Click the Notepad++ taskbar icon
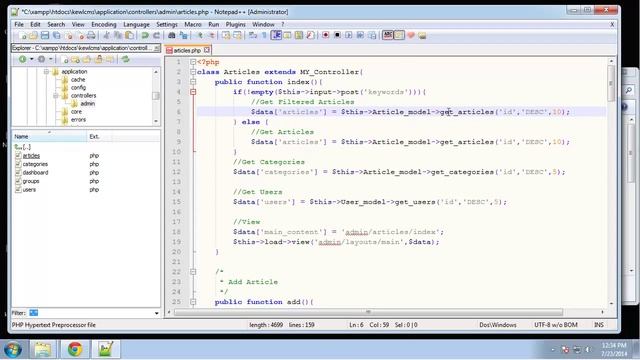Viewport: 640px width, 360px height. tap(106, 349)
